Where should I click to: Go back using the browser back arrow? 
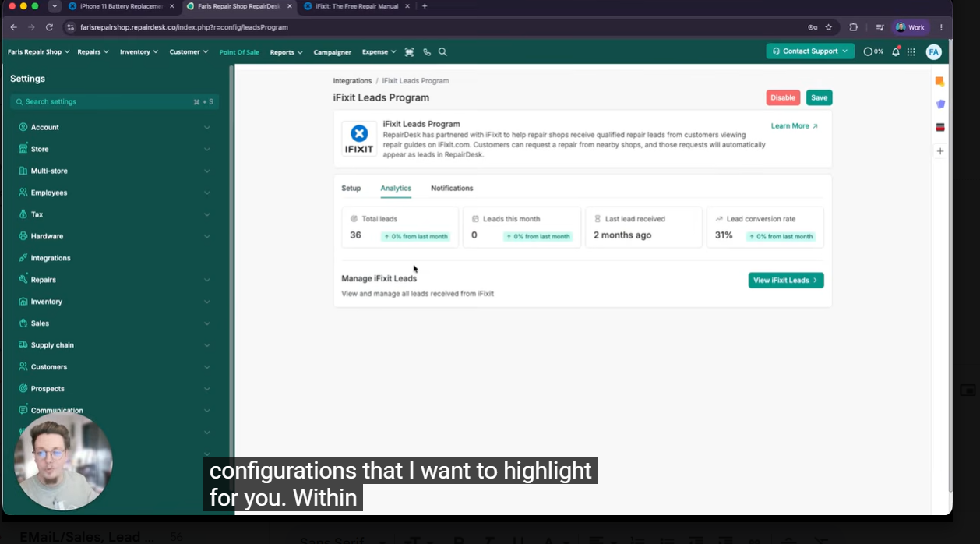tap(14, 27)
